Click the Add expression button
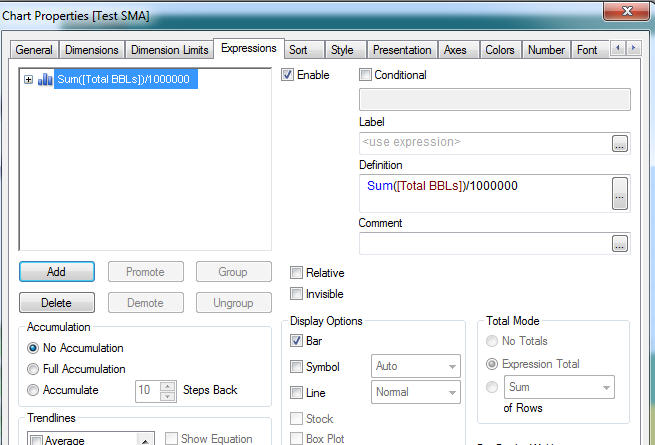Viewport: 655px width, 445px height. (x=56, y=272)
